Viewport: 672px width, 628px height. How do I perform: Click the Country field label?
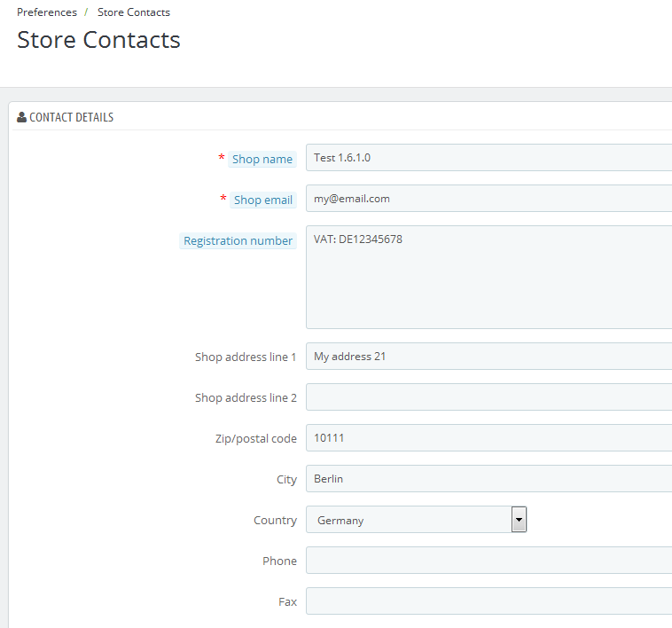[275, 520]
